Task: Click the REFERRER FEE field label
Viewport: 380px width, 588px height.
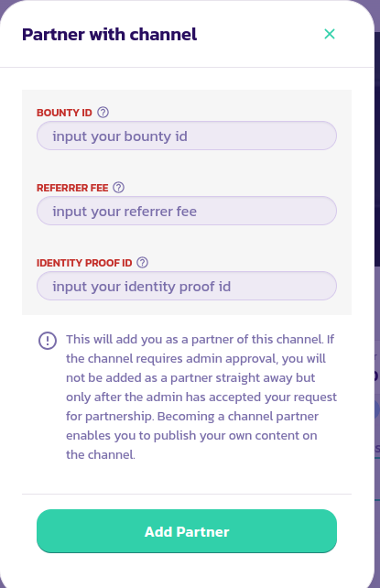Action: click(72, 188)
